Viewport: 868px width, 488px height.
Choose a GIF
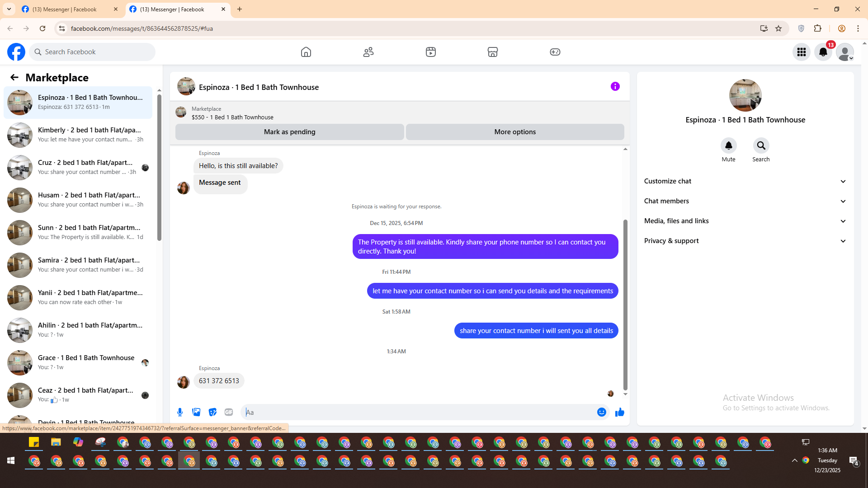pos(229,412)
